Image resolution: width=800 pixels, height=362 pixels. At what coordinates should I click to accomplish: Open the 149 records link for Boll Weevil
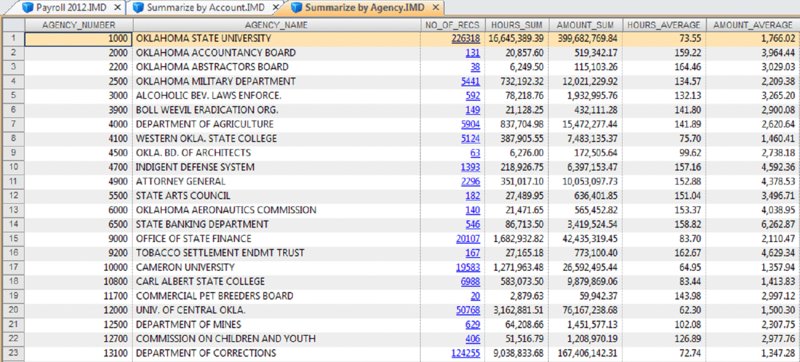pyautogui.click(x=473, y=110)
